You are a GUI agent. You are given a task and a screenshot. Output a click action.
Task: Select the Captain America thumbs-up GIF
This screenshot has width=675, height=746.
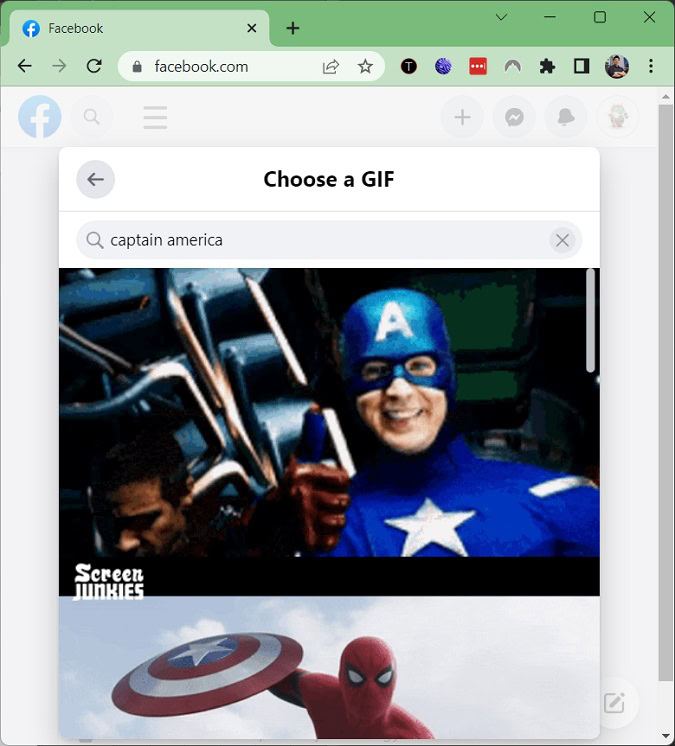pyautogui.click(x=329, y=432)
